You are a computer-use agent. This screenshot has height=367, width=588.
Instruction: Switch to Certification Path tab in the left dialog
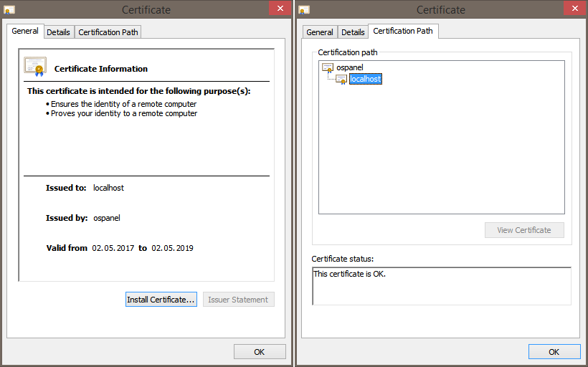pyautogui.click(x=109, y=32)
